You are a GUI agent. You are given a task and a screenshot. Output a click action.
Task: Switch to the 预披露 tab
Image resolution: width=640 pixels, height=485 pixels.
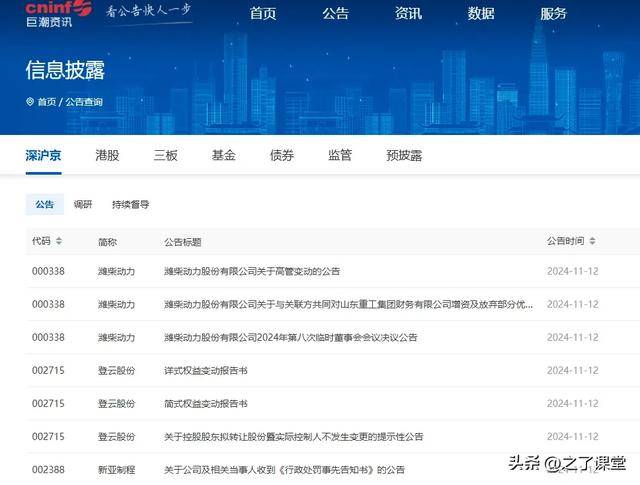[404, 156]
